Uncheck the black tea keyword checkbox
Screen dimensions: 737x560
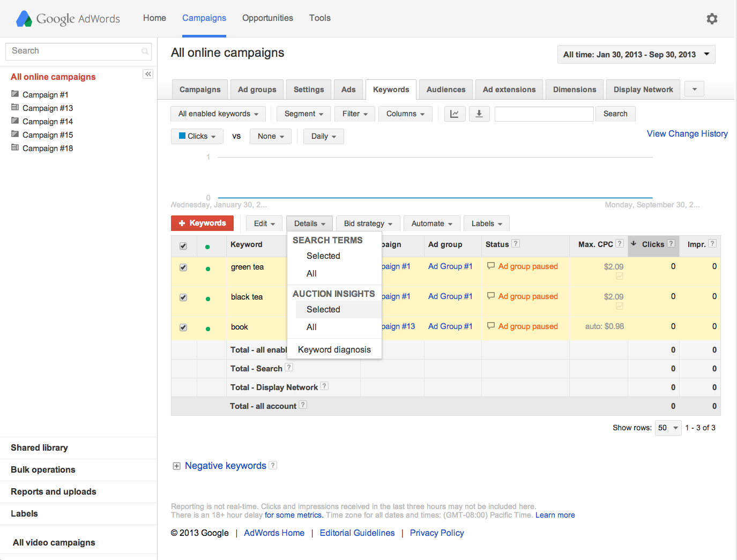[x=183, y=297]
